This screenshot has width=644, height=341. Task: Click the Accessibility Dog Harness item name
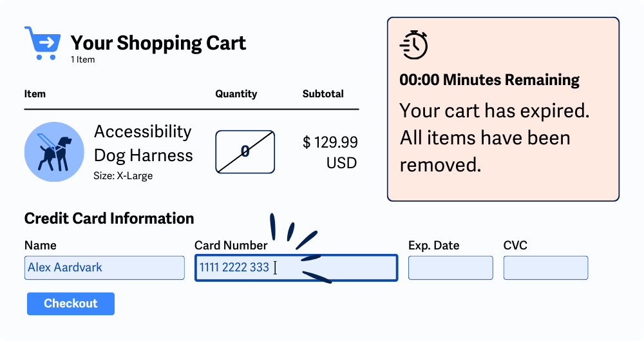[x=143, y=143]
